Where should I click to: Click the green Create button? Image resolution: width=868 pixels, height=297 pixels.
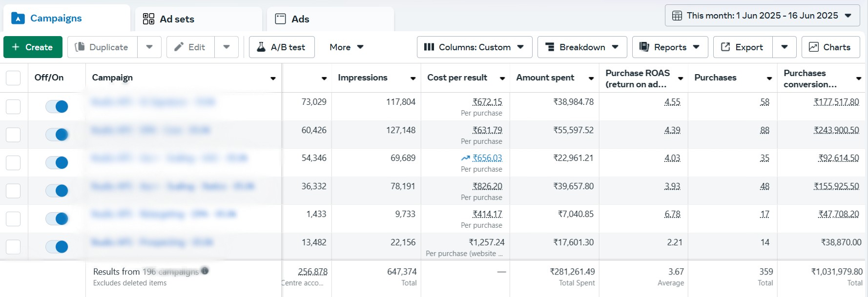33,47
